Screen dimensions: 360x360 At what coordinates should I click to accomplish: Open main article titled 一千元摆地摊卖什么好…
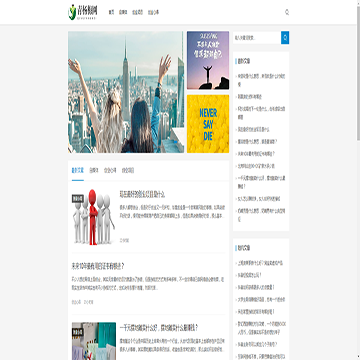(159, 328)
